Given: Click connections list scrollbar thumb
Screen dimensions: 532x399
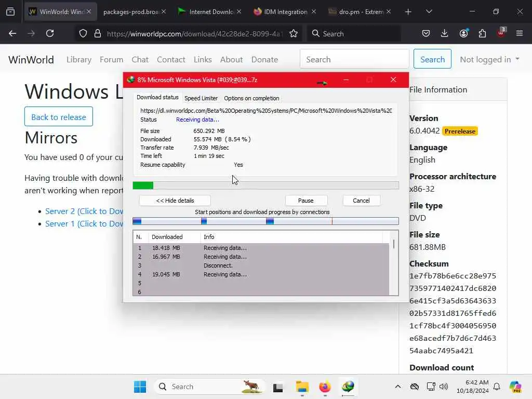Looking at the screenshot, I should [x=394, y=244].
